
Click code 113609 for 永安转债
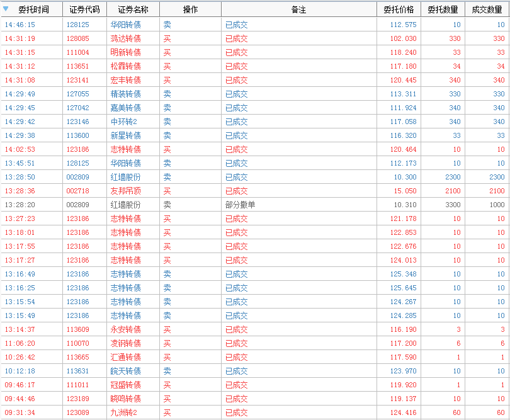[77, 329]
